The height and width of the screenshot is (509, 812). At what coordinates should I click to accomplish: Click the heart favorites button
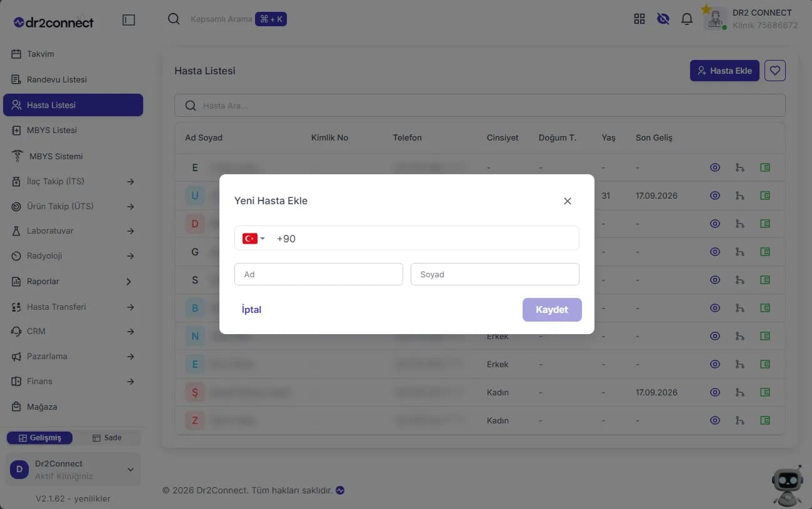pyautogui.click(x=775, y=71)
